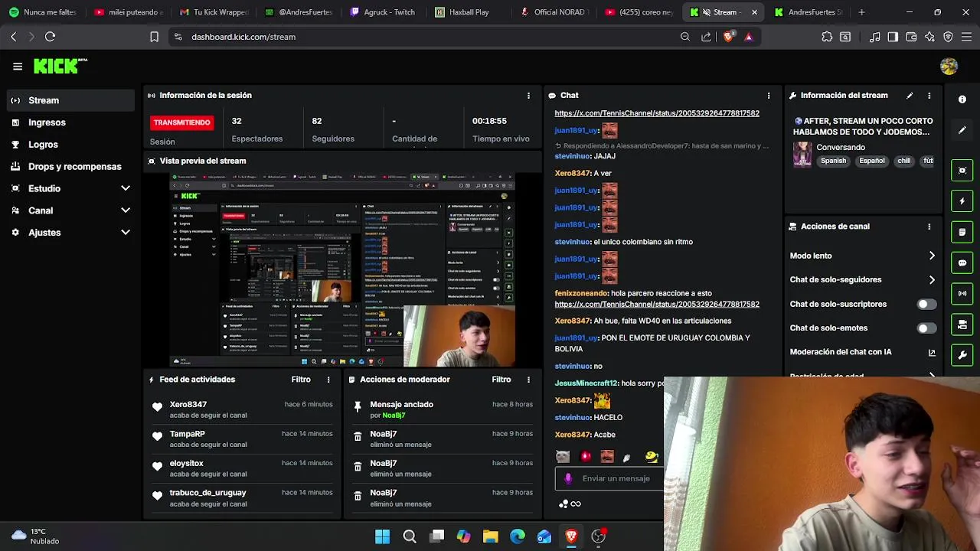Open Brave Rewards triangle icon

pyautogui.click(x=748, y=37)
